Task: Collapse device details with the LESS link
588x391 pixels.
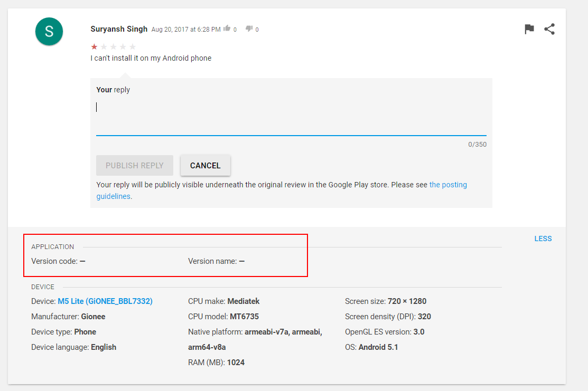Action: point(543,239)
